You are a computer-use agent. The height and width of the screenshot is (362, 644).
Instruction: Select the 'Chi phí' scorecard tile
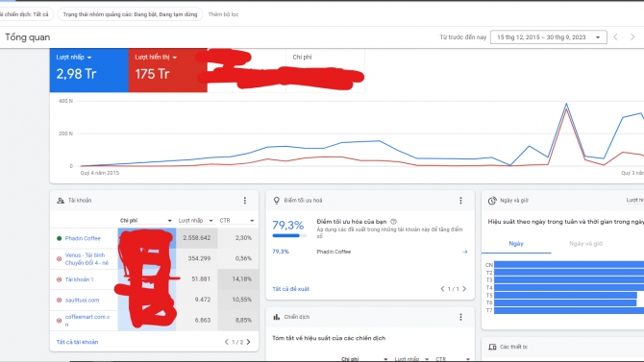pyautogui.click(x=325, y=70)
